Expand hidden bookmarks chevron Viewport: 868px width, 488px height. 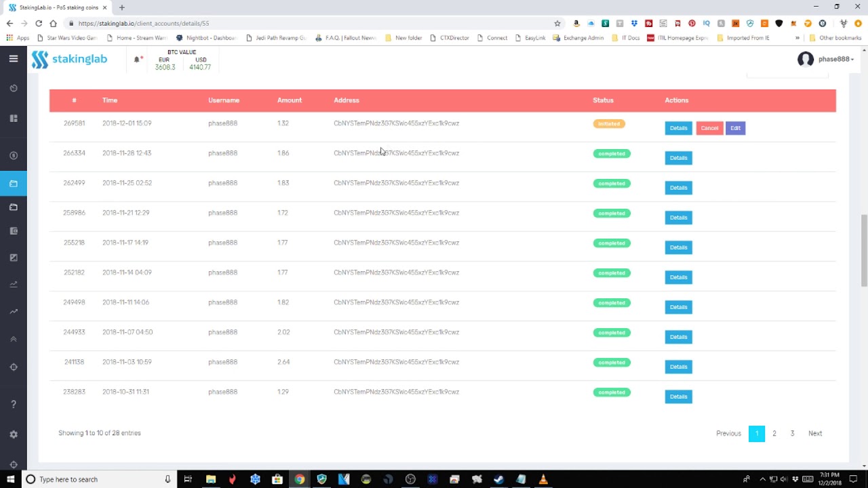(797, 38)
